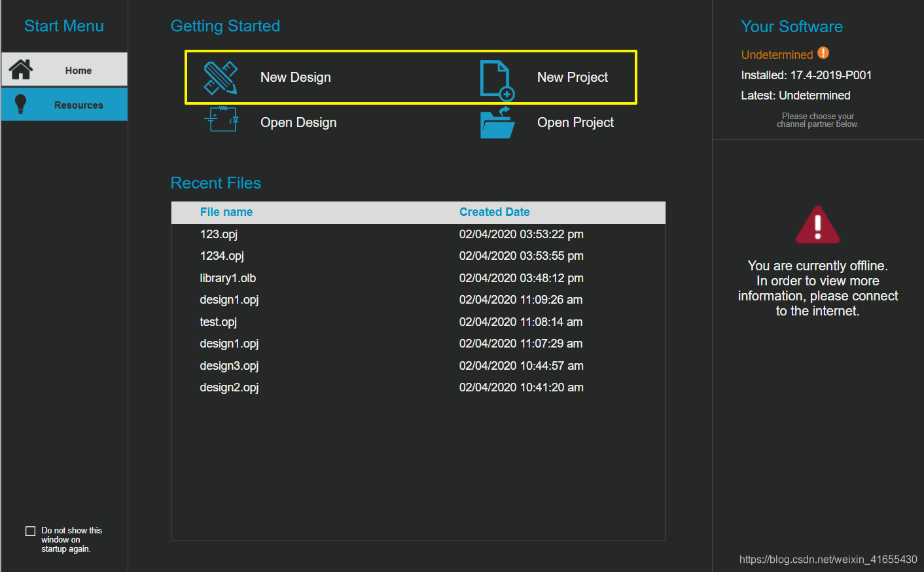924x572 pixels.
Task: Click the Home house icon
Action: click(x=21, y=69)
